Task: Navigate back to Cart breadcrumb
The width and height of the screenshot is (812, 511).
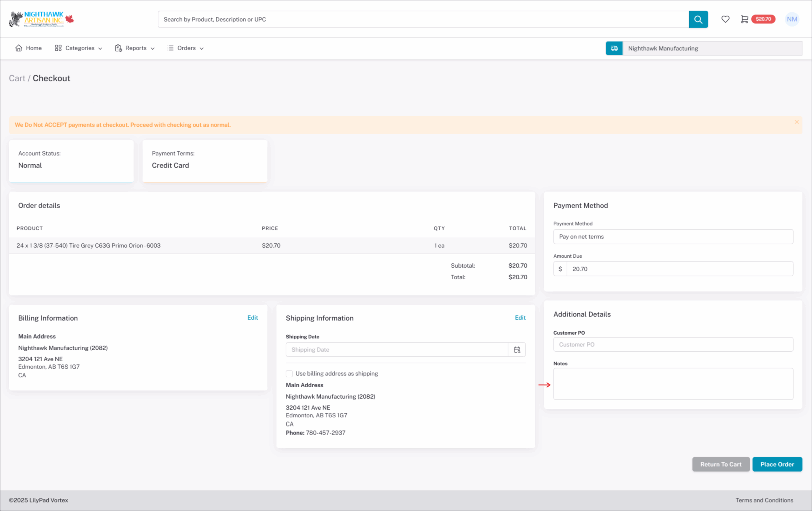Action: (17, 78)
